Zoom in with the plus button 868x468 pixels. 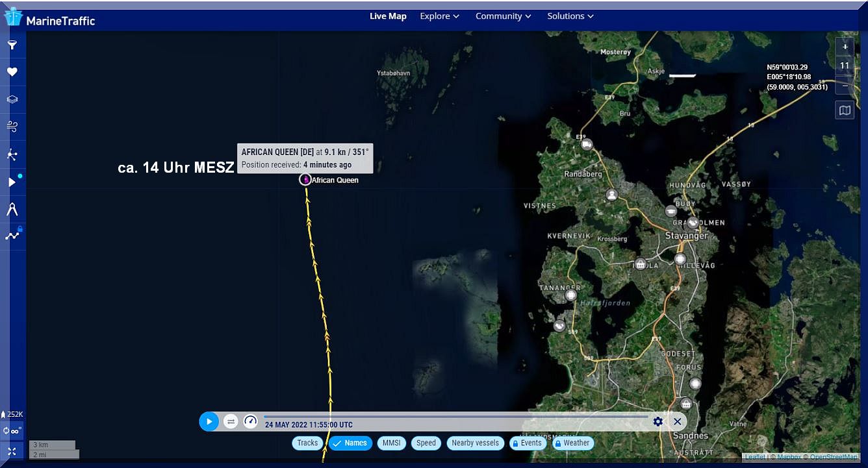845,47
